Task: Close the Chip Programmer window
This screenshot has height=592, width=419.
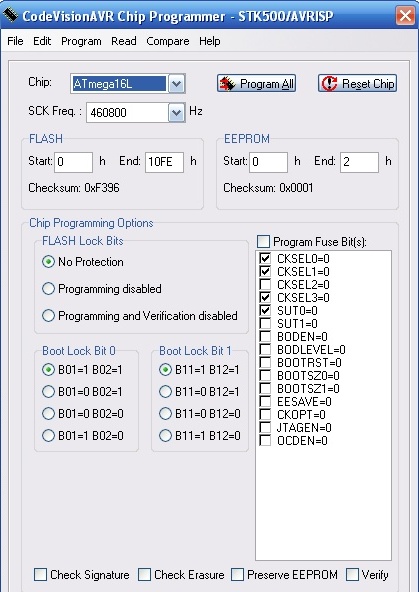Action: (405, 16)
